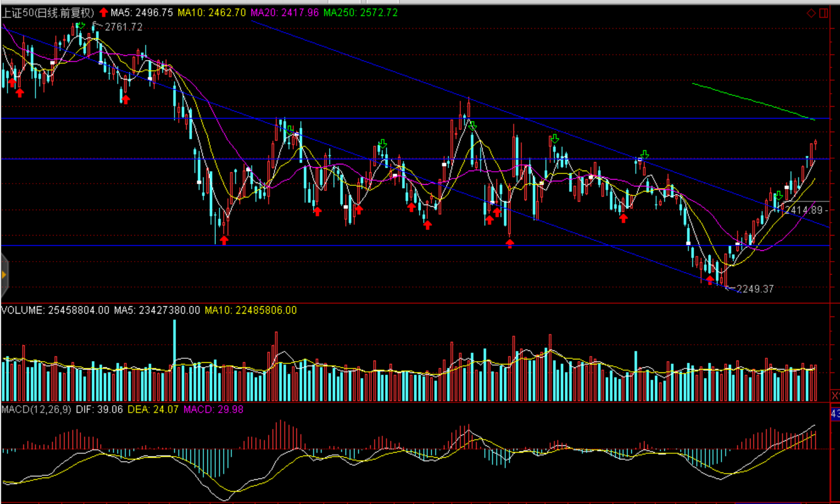This screenshot has height=504, width=840.
Task: Click the red diamond icon at top right
Action: tap(811, 13)
